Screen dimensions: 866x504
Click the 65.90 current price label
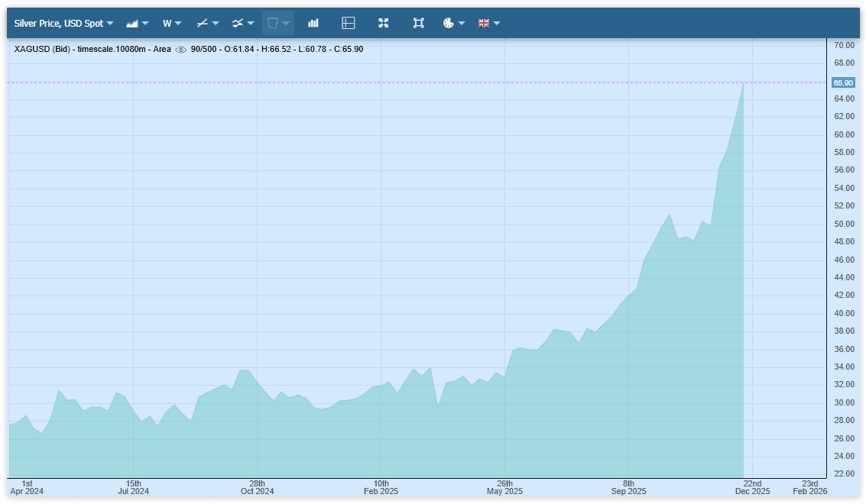(x=843, y=82)
